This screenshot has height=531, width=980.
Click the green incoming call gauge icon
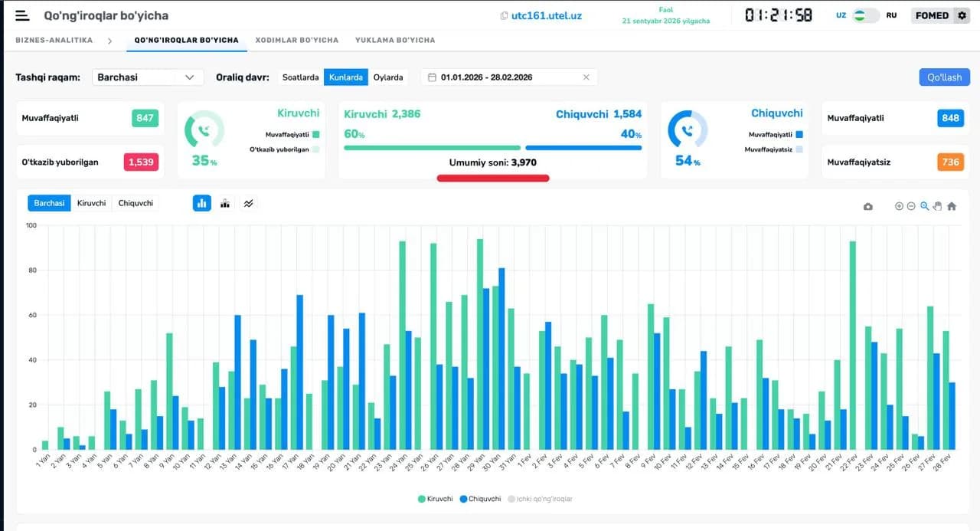[x=204, y=129]
